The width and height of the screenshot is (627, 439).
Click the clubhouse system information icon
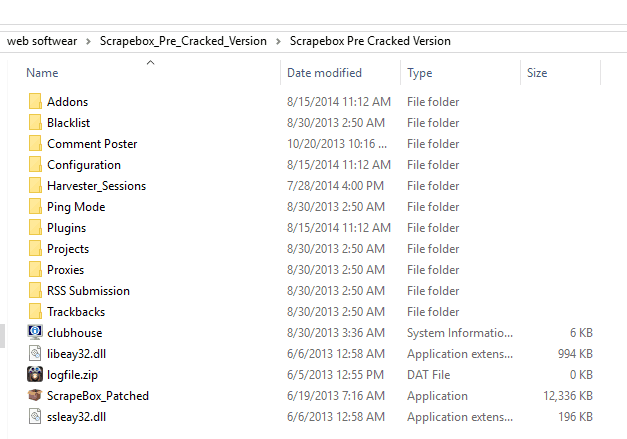tap(35, 332)
